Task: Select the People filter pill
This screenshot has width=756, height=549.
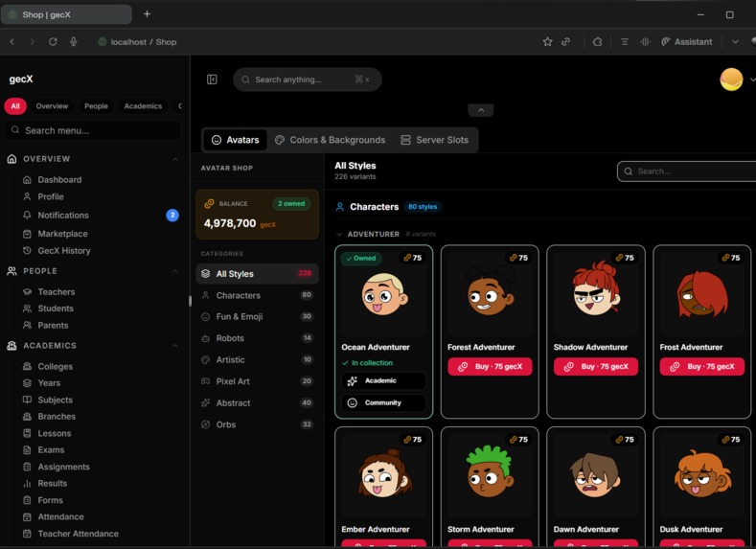Action: [96, 106]
